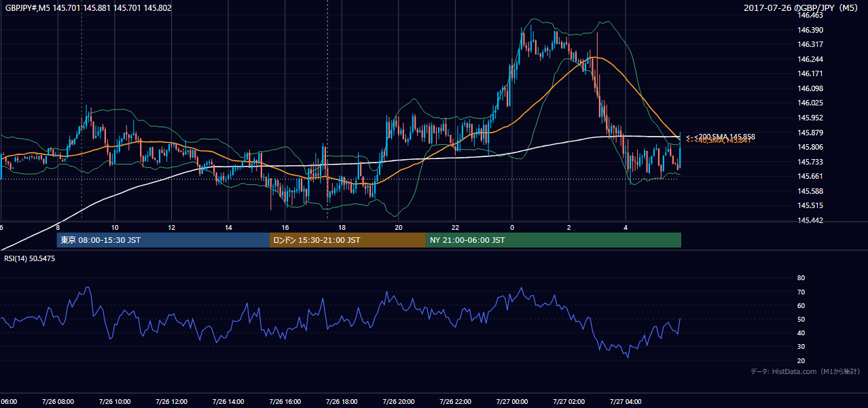Click the 7/27 02:00 label on bottom time axis
868x408 pixels.
tap(569, 402)
